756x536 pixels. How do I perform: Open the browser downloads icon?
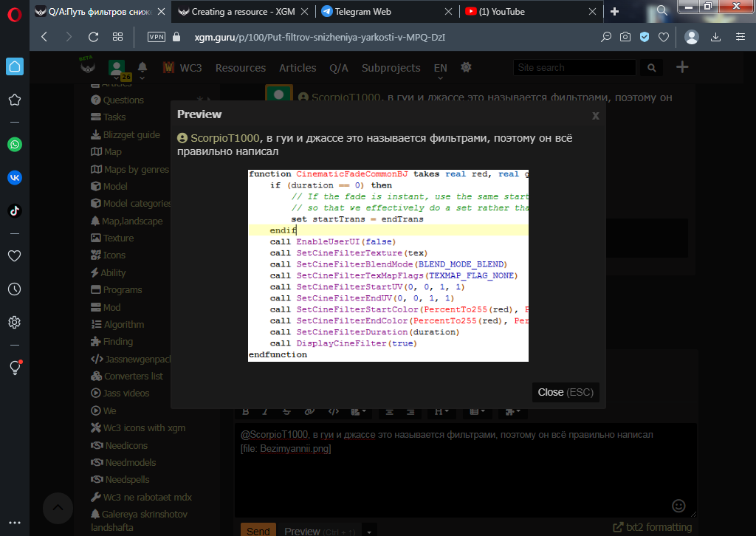[x=715, y=37]
